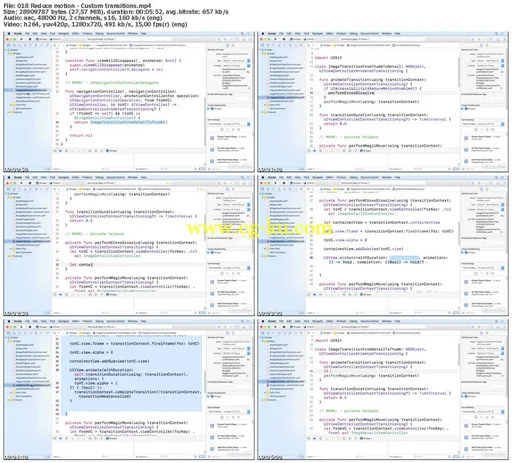Click Stop button in ThumbToDetail class frame
Image resolution: width=512 pixels, height=463 pixels.
284,39
